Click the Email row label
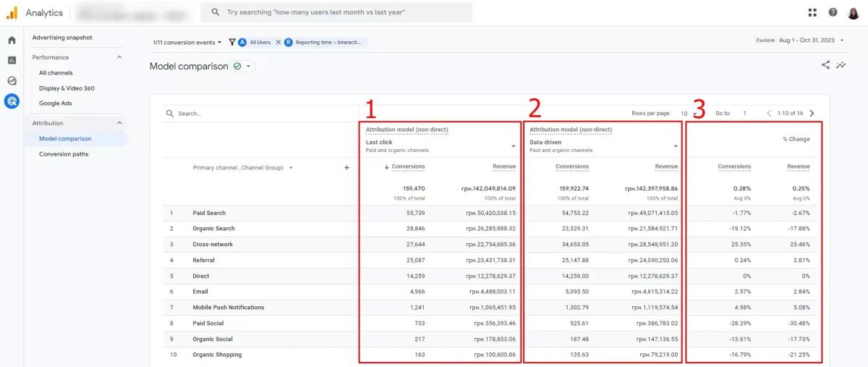Image resolution: width=868 pixels, height=367 pixels. click(x=200, y=292)
